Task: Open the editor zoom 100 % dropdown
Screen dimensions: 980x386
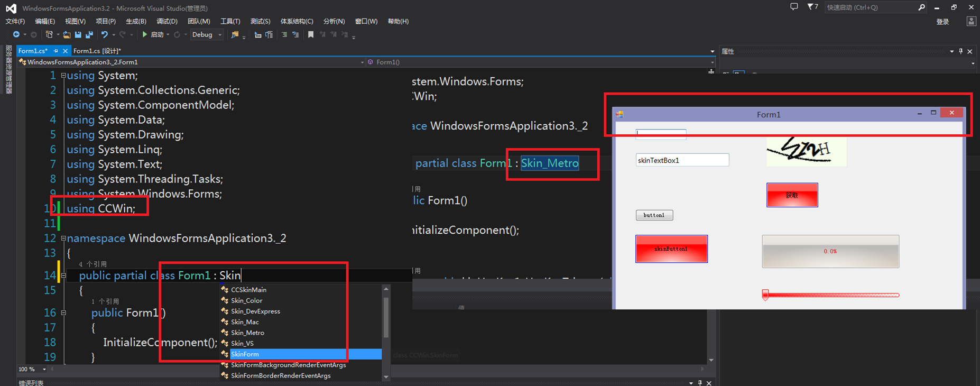Action: pos(44,369)
